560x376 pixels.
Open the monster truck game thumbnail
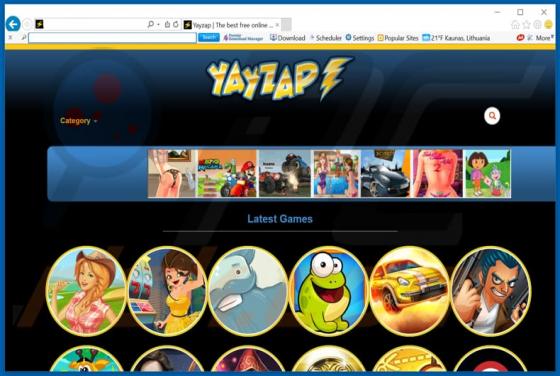pyautogui.click(x=285, y=174)
